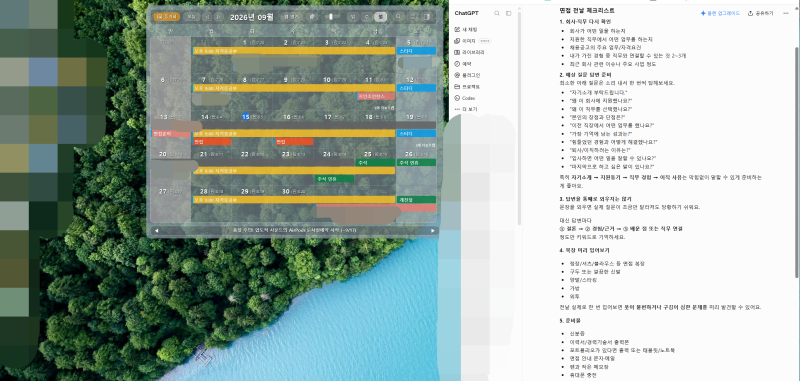Select the highlighted month view button
The image size is (800, 381).
[x=380, y=17]
